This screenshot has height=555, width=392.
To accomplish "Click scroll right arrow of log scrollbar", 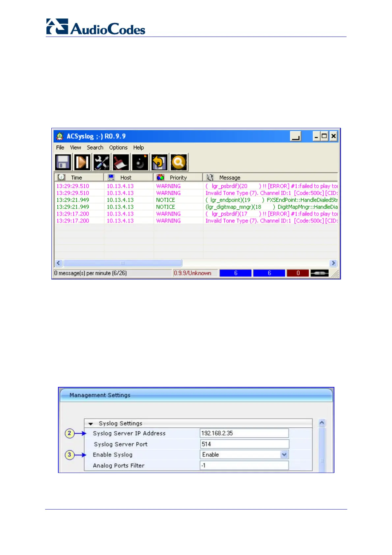I will [x=333, y=263].
